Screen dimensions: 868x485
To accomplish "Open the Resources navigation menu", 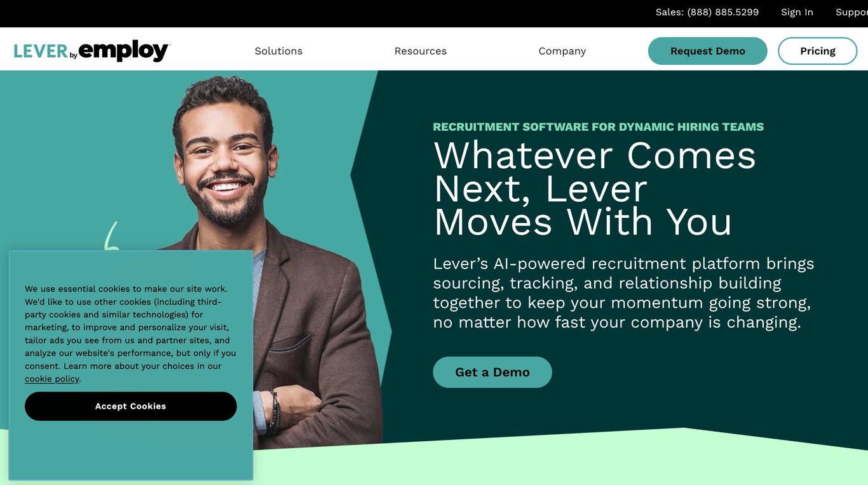I will [421, 51].
